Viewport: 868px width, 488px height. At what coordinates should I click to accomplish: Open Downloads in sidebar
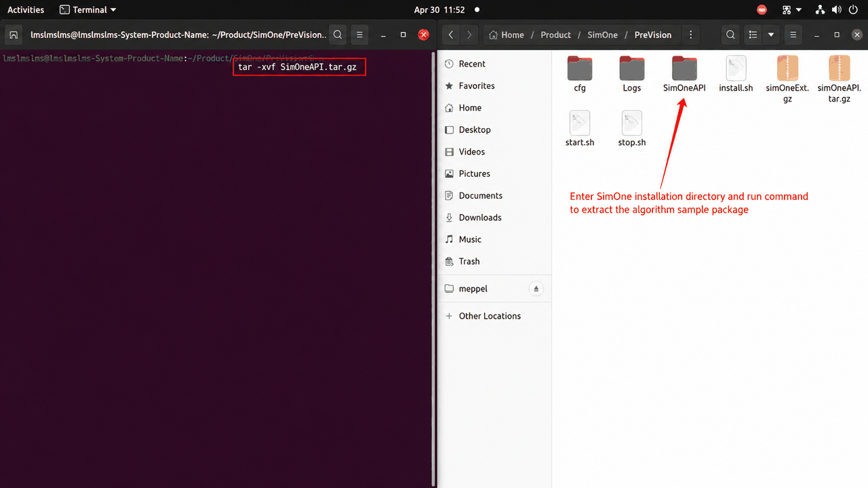click(x=494, y=218)
